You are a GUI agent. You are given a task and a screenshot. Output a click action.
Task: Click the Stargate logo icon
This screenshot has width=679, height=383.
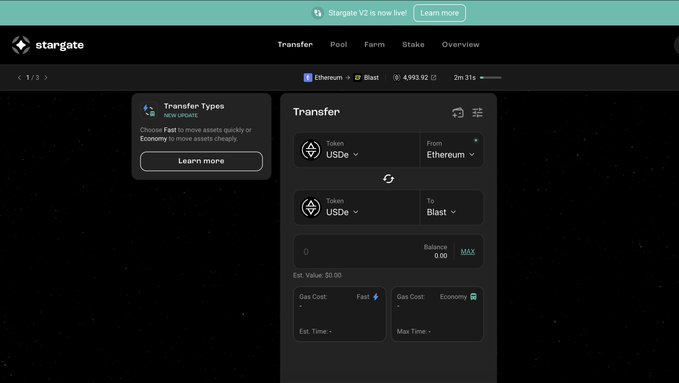20,45
